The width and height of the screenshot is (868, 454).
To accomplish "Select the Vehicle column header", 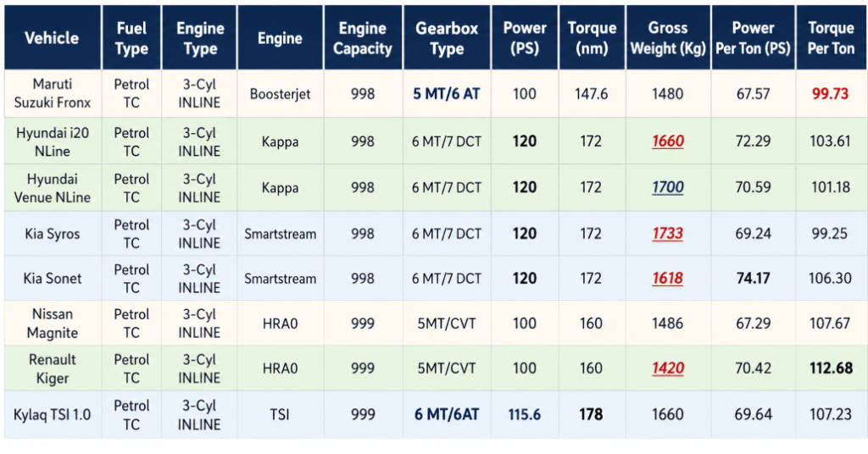I will click(52, 38).
